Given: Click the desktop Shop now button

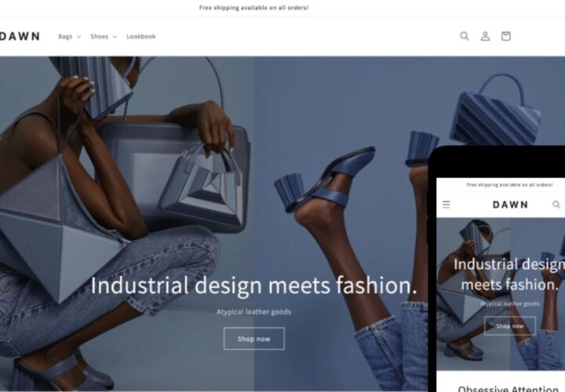Looking at the screenshot, I should (x=253, y=339).
